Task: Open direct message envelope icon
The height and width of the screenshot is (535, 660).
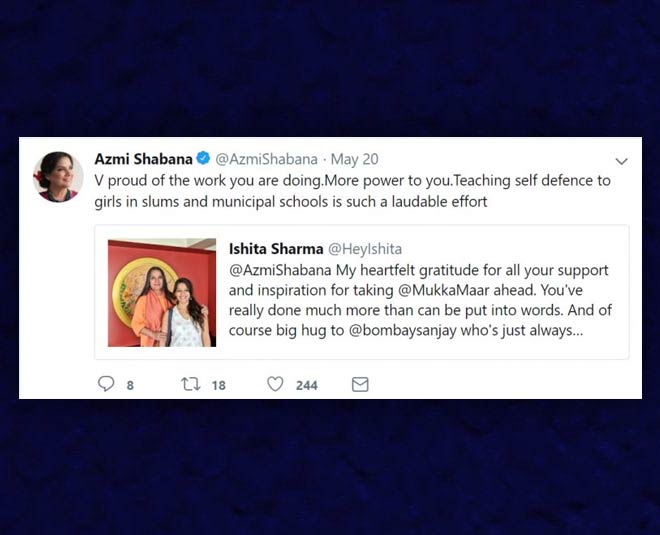Action: click(x=360, y=384)
